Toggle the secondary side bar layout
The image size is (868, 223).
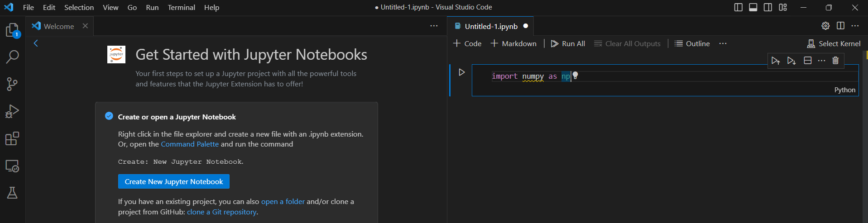click(768, 7)
